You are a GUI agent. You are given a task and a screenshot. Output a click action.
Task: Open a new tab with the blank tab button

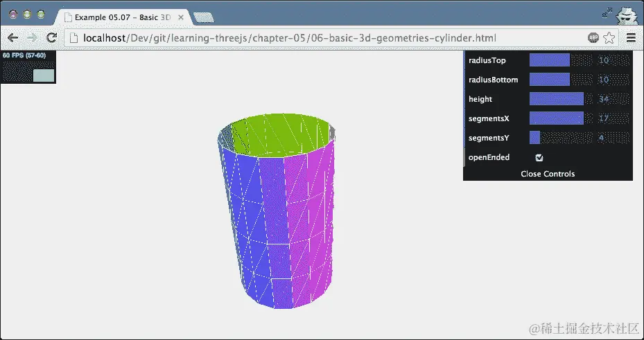[x=204, y=17]
